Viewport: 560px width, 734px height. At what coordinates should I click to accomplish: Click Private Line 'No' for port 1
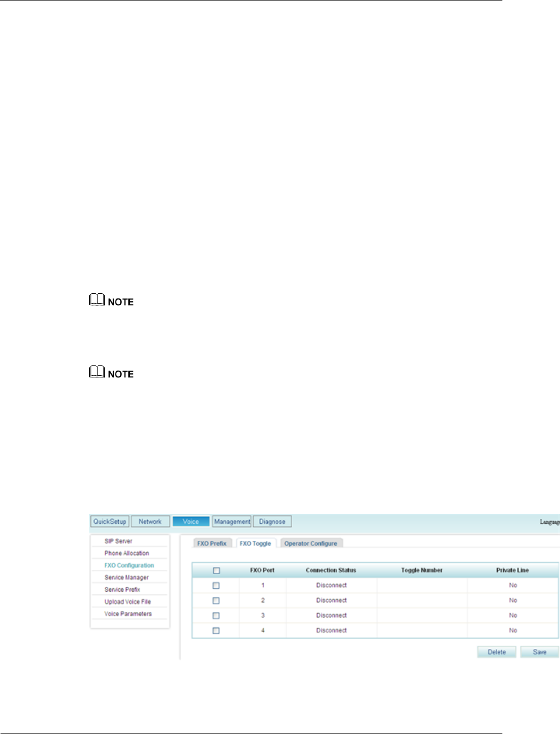point(513,586)
